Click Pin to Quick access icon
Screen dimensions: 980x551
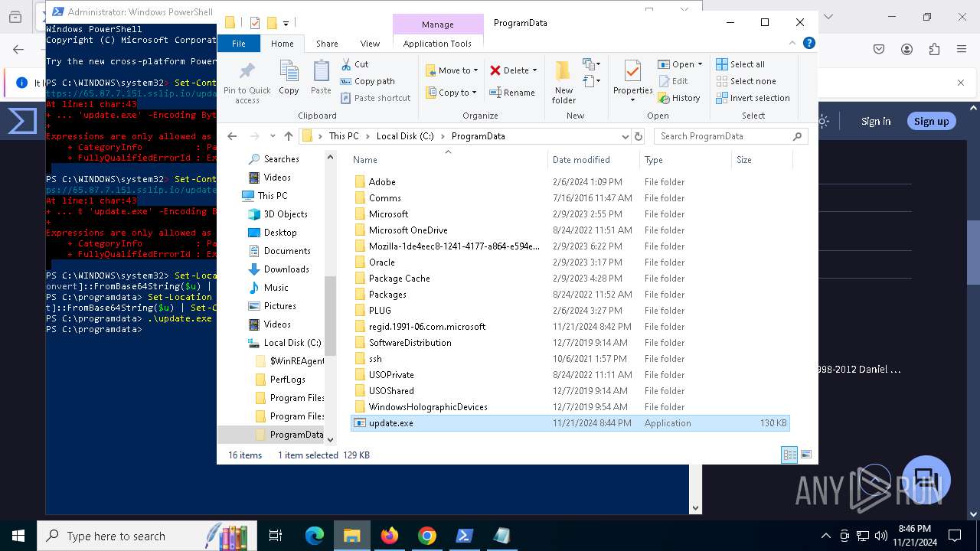pos(247,72)
